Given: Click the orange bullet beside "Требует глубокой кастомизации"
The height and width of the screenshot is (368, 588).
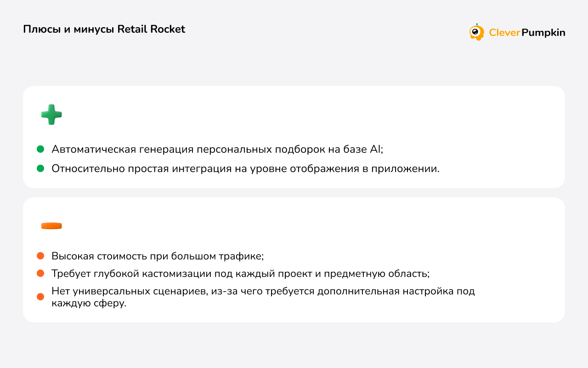Looking at the screenshot, I should pos(40,273).
